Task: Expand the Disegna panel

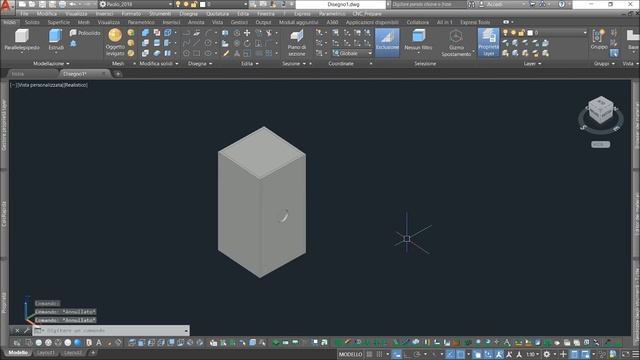Action: coord(200,64)
